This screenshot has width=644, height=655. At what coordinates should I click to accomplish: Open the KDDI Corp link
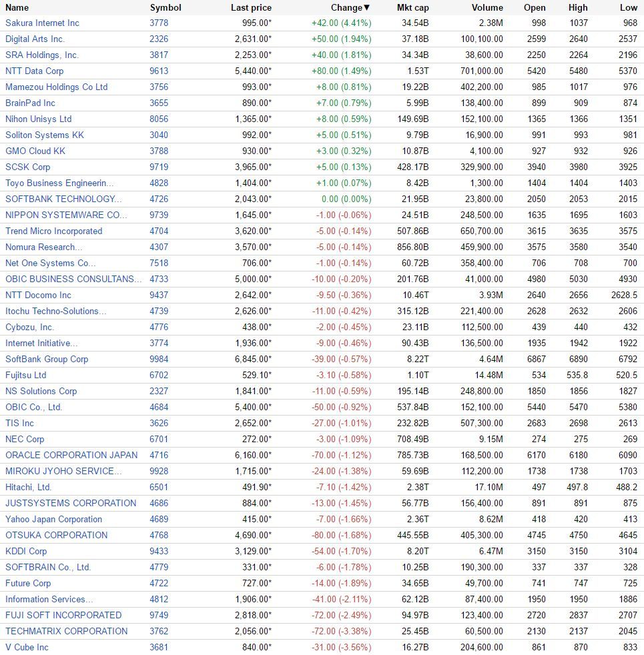point(26,552)
